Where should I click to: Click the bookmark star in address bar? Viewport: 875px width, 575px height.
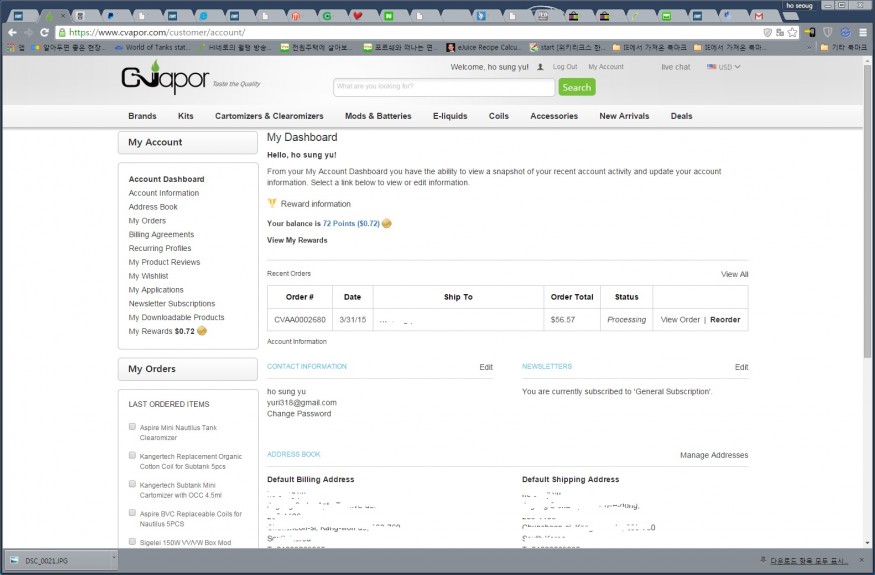[791, 32]
